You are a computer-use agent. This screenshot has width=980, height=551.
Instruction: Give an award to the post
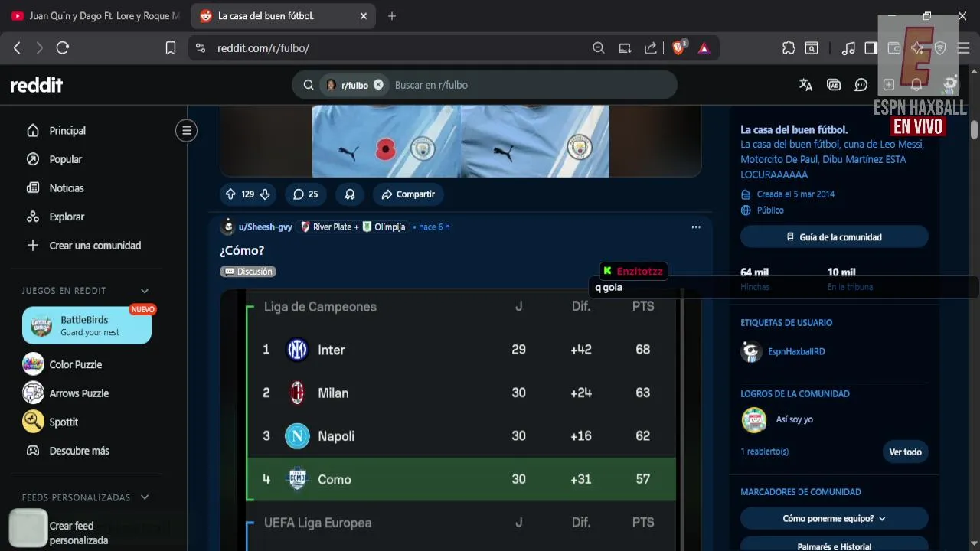click(x=350, y=194)
